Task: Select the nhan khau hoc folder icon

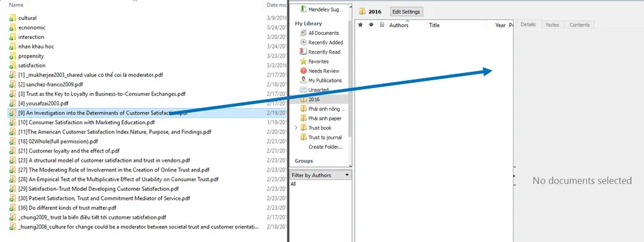Action: [x=12, y=47]
